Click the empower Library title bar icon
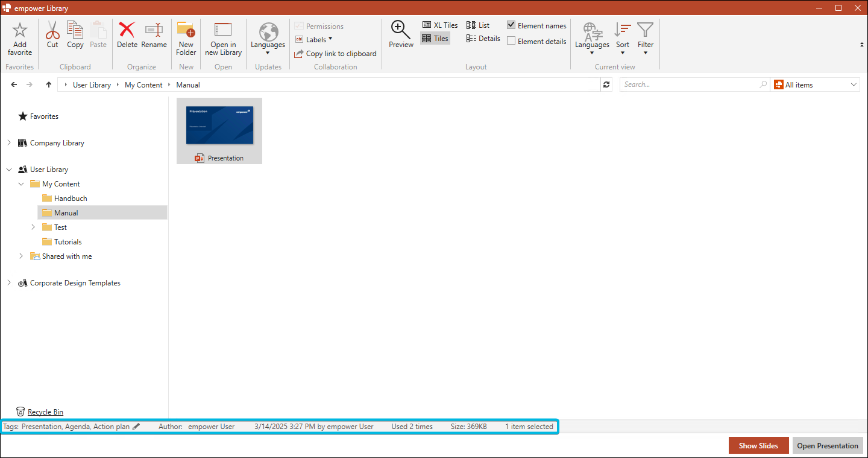The image size is (868, 458). pos(7,8)
